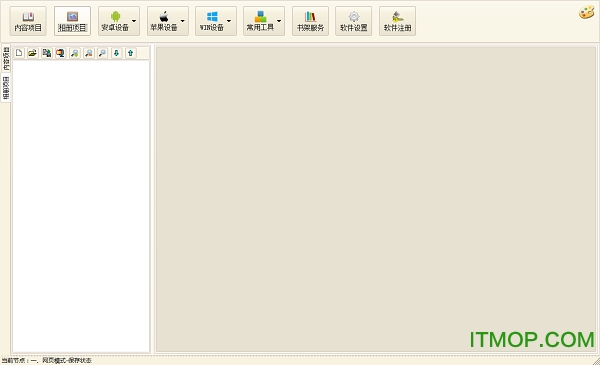Click the red monitor icon in panel toolbar
600x365 pixels.
[x=60, y=53]
